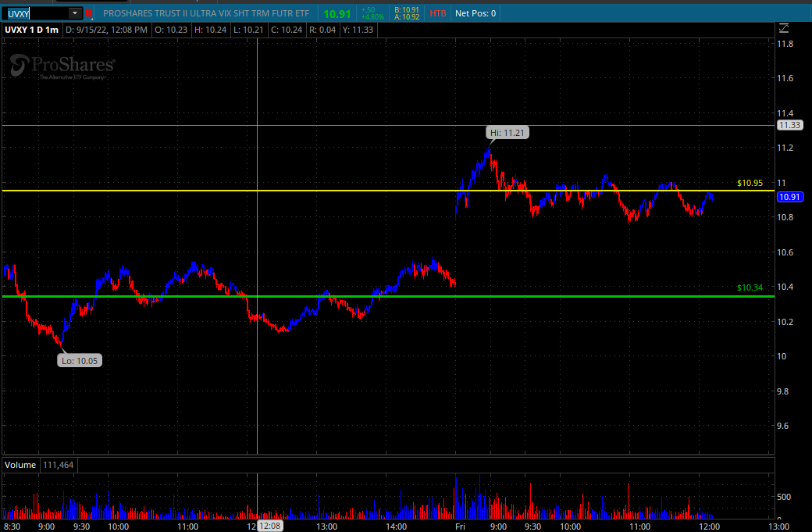Click the Lo: 10.05 low bubble
Image resolution: width=812 pixels, height=532 pixels.
coord(79,361)
